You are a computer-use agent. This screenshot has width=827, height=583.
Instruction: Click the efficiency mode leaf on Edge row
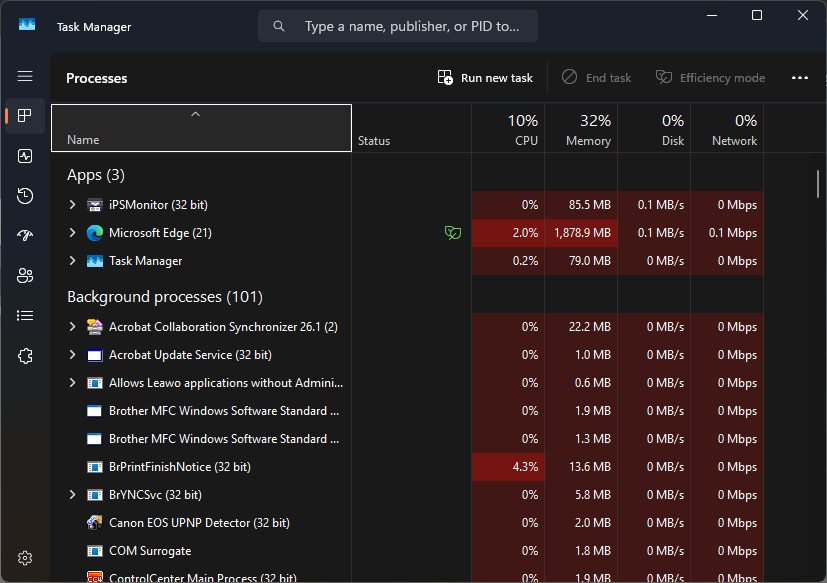point(453,233)
